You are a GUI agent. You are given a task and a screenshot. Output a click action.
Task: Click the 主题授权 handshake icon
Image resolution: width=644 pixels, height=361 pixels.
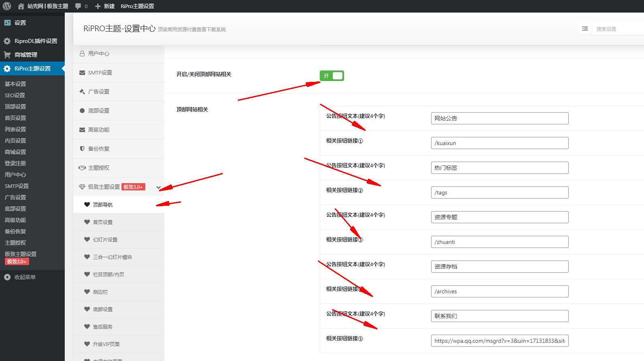pos(82,168)
